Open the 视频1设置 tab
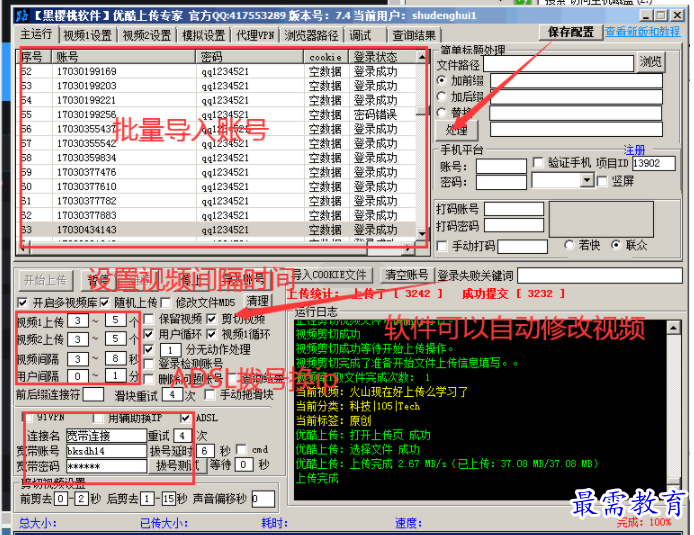The height and width of the screenshot is (535, 694). click(x=87, y=35)
